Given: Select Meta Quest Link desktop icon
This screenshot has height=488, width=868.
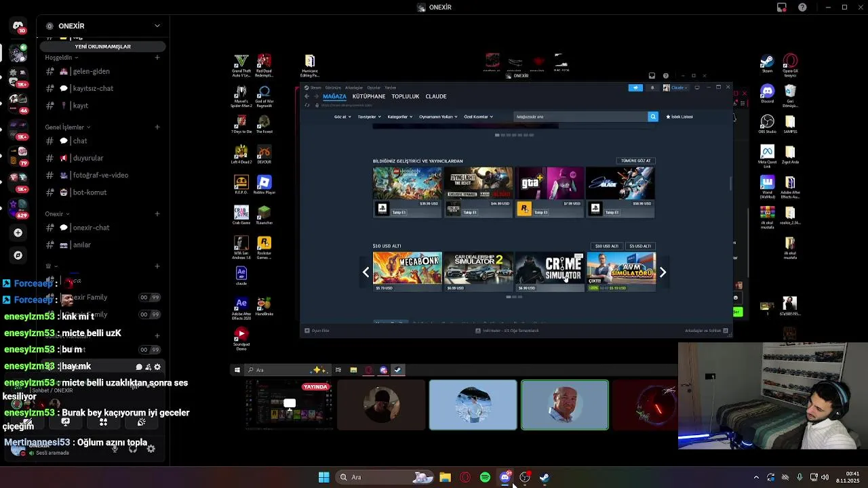Looking at the screenshot, I should [767, 157].
